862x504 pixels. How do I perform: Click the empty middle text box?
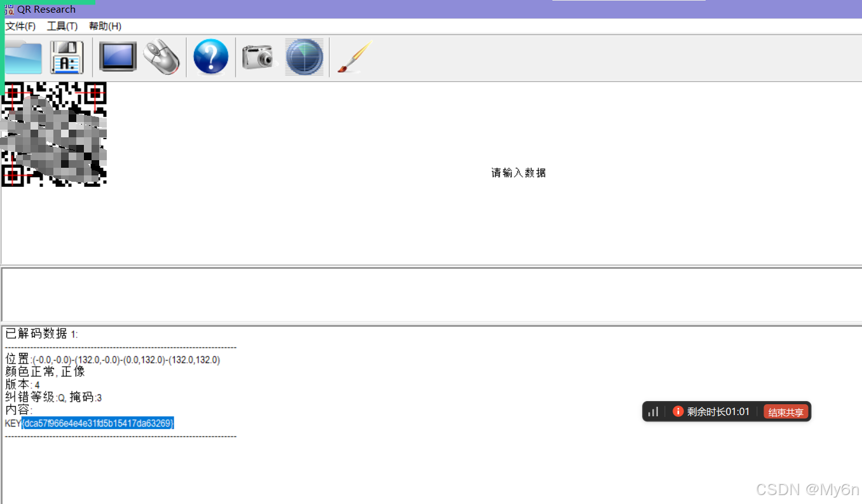tap(432, 294)
